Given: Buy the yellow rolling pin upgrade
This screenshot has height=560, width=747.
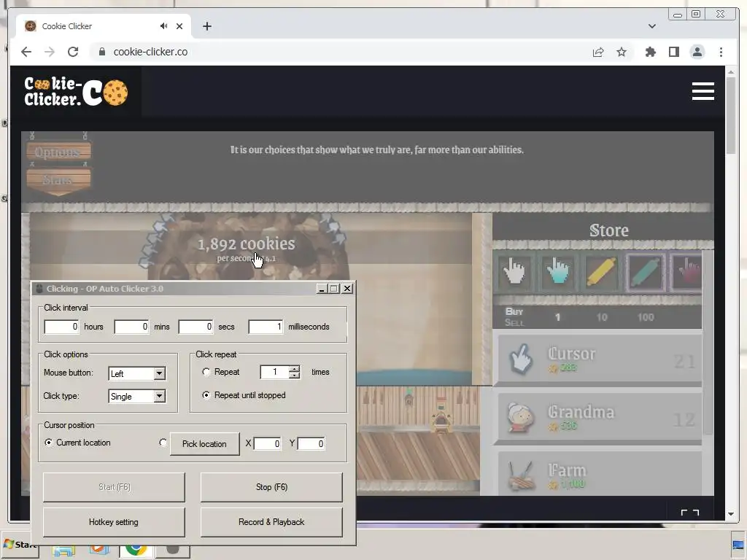Looking at the screenshot, I should (x=602, y=272).
